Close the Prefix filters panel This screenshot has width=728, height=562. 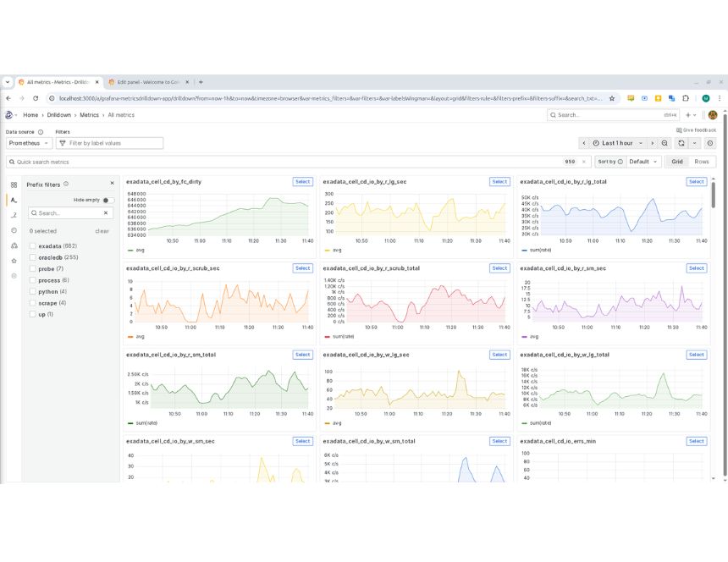(112, 183)
